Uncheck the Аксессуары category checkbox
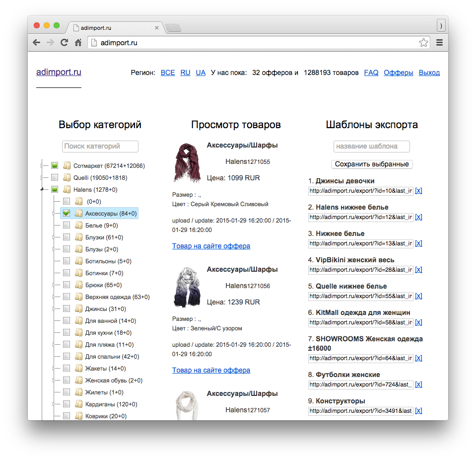 click(x=67, y=214)
